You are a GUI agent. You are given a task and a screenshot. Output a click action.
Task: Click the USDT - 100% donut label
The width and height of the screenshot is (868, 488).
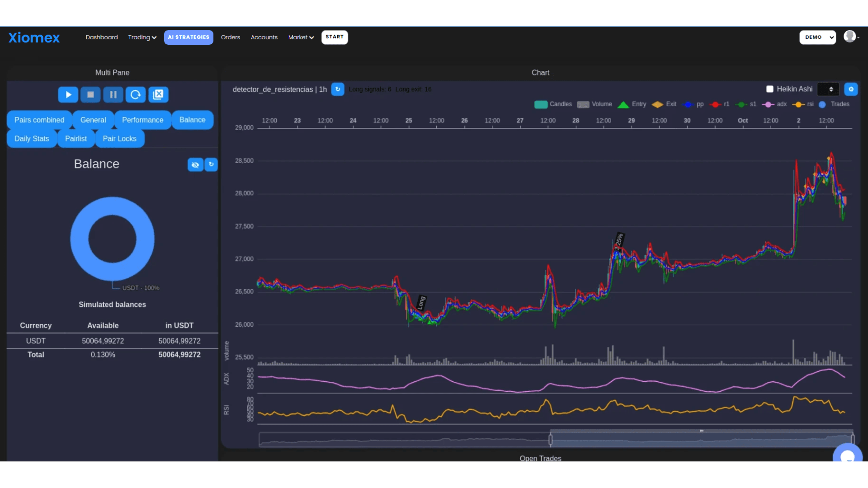pyautogui.click(x=141, y=288)
